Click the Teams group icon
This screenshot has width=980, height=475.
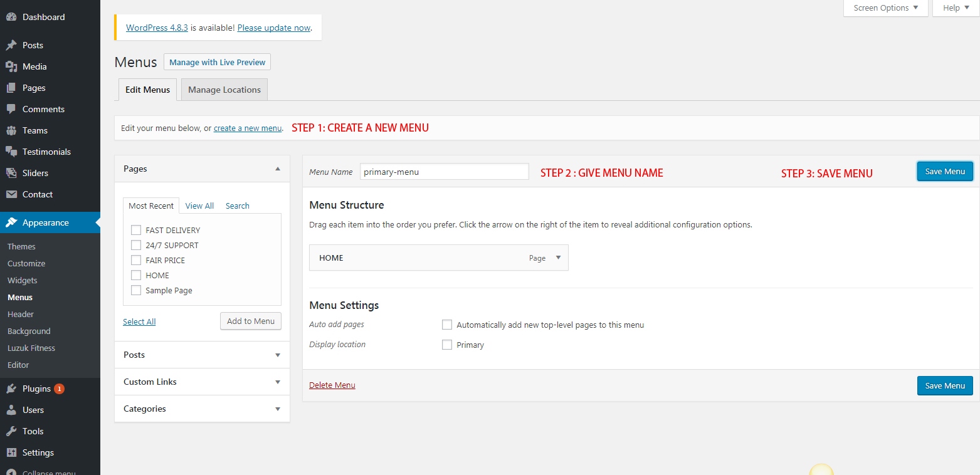pyautogui.click(x=11, y=130)
